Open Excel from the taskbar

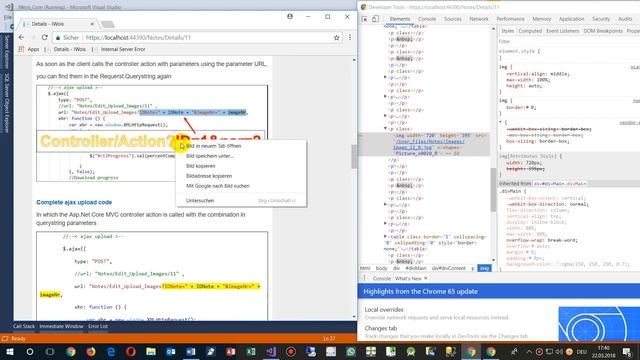point(251,352)
